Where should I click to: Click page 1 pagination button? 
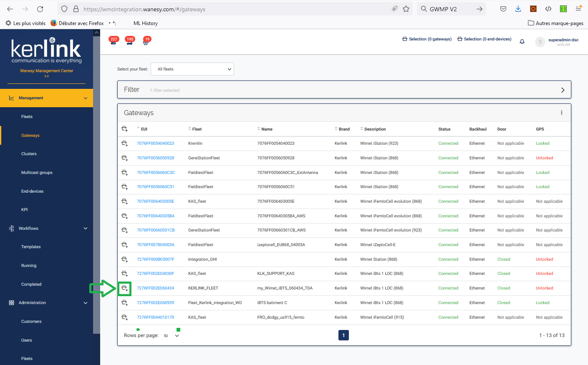pos(343,335)
